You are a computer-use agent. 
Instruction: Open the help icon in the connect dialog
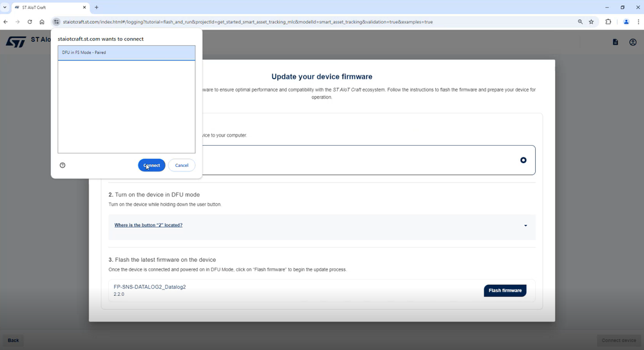[x=63, y=165]
